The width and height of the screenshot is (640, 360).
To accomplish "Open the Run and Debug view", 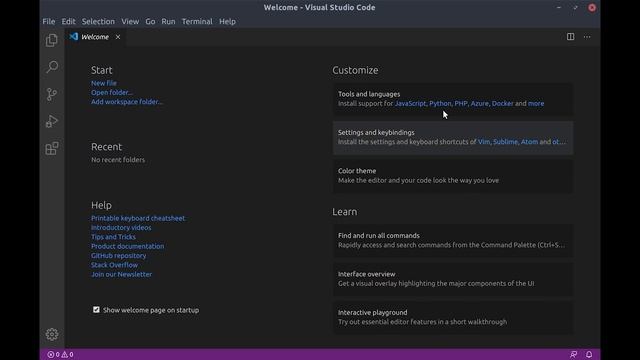I will [52, 121].
